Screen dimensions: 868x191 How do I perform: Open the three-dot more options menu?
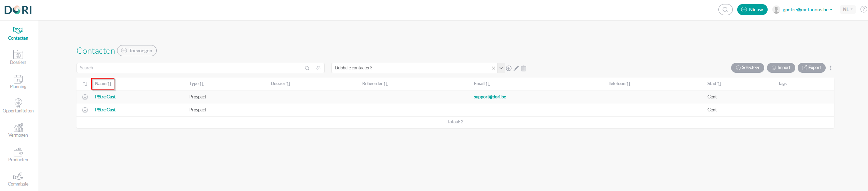click(x=830, y=68)
